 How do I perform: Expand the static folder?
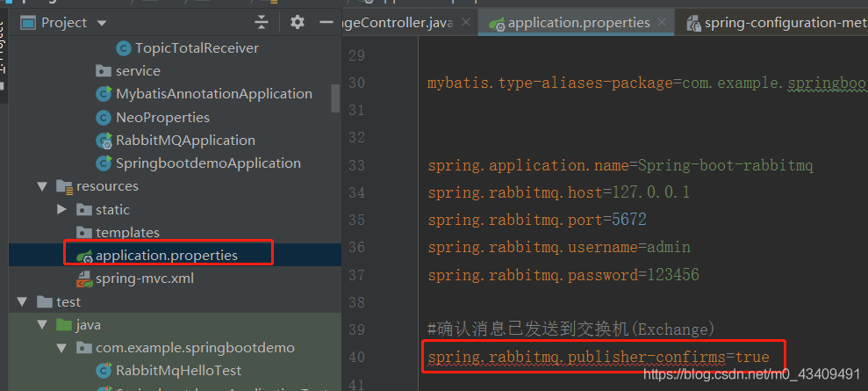click(62, 210)
